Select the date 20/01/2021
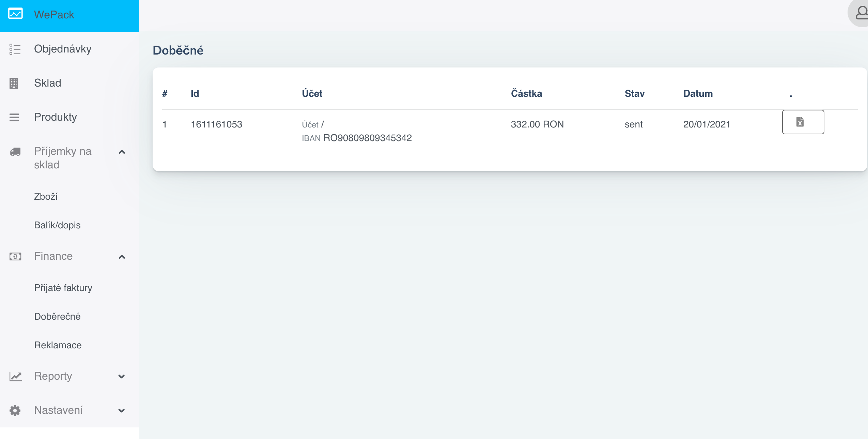The width and height of the screenshot is (868, 439). (707, 124)
